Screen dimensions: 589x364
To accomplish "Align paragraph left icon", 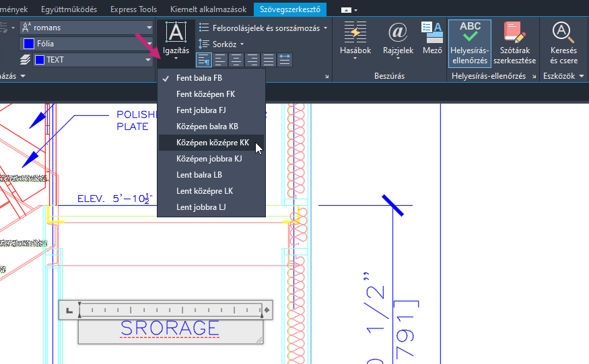I will tap(220, 60).
